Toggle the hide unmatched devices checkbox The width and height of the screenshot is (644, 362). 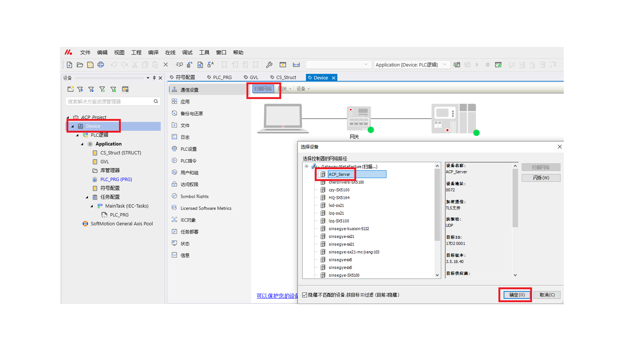(305, 295)
